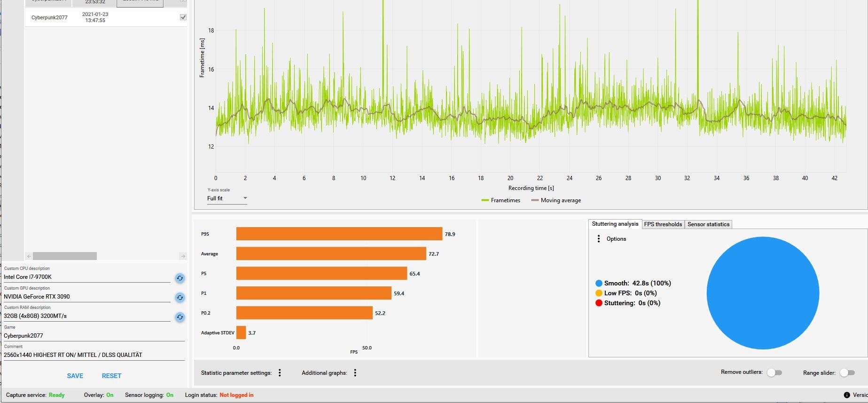
Task: Refresh the custom GPU description
Action: [180, 297]
